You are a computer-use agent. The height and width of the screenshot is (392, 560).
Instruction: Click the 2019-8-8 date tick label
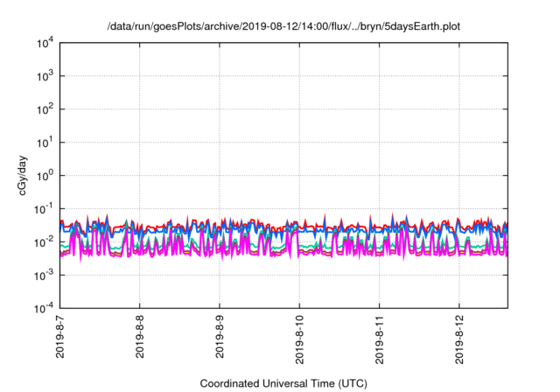click(140, 337)
